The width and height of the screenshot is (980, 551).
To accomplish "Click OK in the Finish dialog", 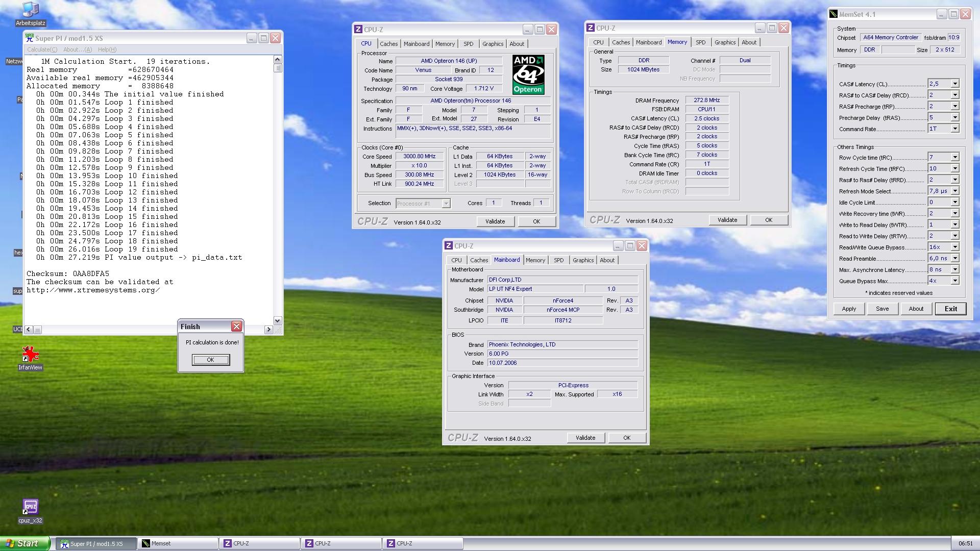I will (210, 360).
